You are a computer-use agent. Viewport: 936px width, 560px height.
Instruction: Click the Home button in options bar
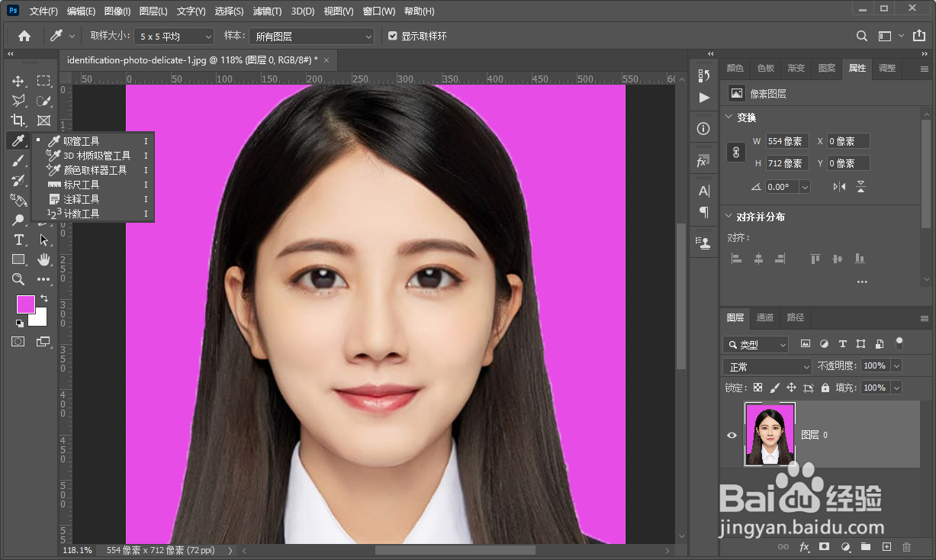coord(24,36)
